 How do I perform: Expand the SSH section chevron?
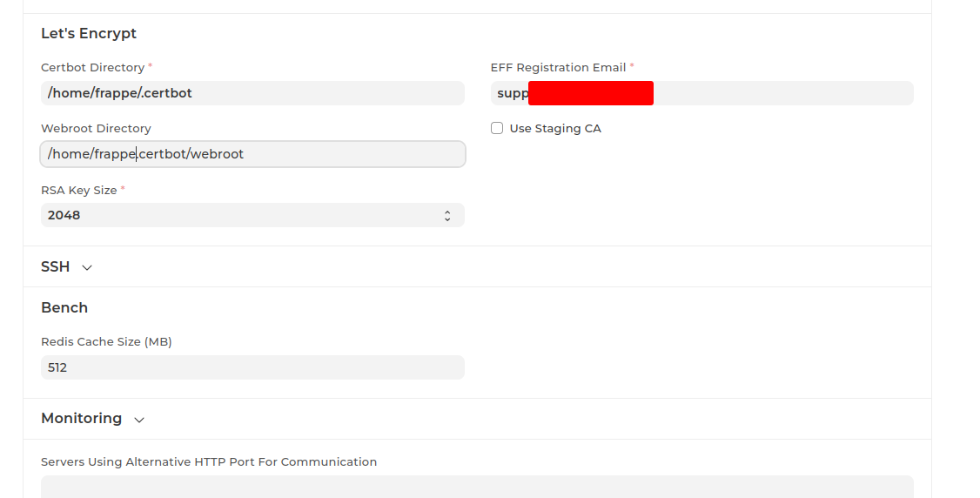click(x=87, y=267)
